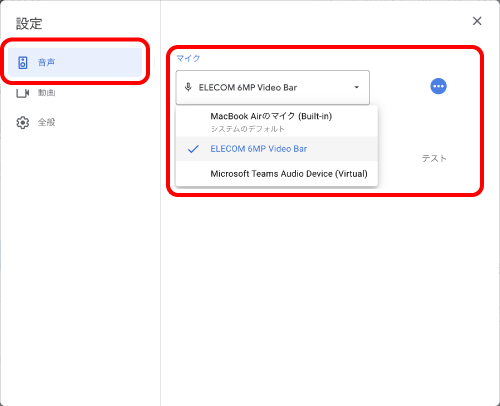
Task: Choose ELECOM 6MP Video Bar in list
Action: pos(277,149)
